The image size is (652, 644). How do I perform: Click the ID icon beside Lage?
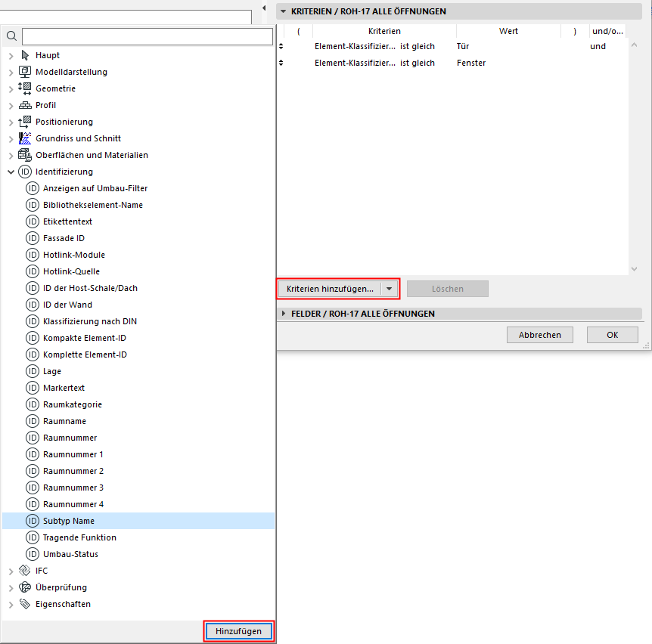(x=33, y=371)
